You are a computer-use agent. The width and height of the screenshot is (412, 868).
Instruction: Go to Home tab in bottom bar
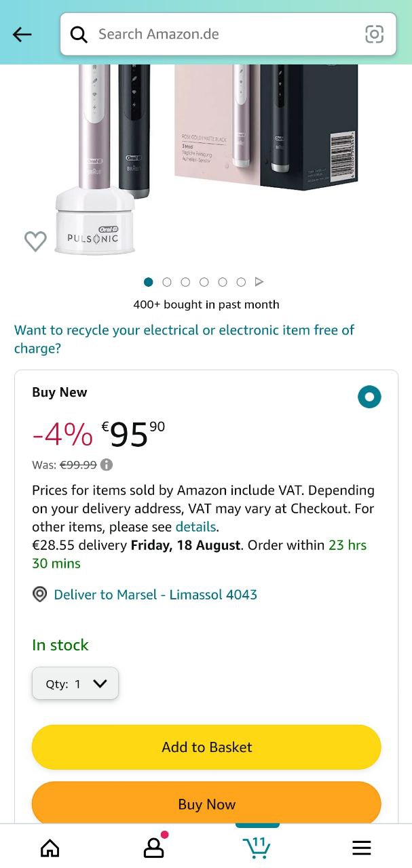pos(50,848)
